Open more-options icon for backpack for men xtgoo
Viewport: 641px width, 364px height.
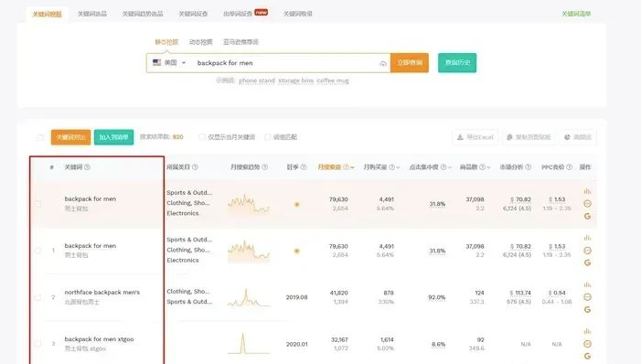coord(587,344)
